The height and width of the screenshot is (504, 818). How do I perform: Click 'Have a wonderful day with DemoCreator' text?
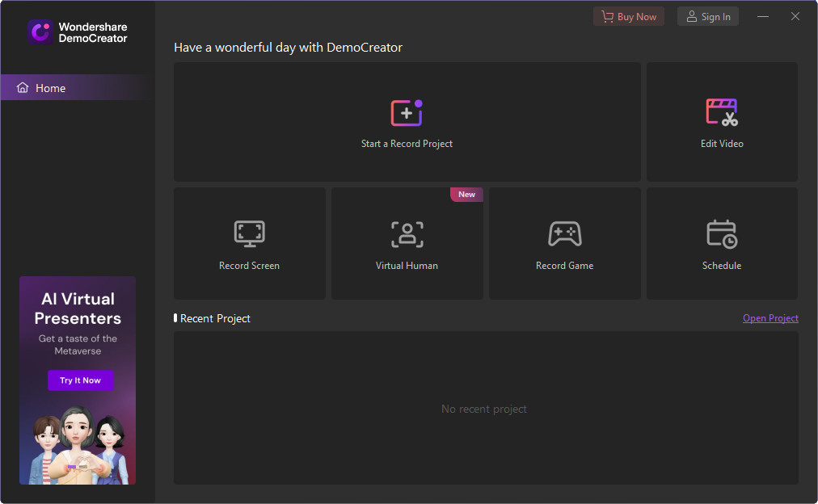288,48
